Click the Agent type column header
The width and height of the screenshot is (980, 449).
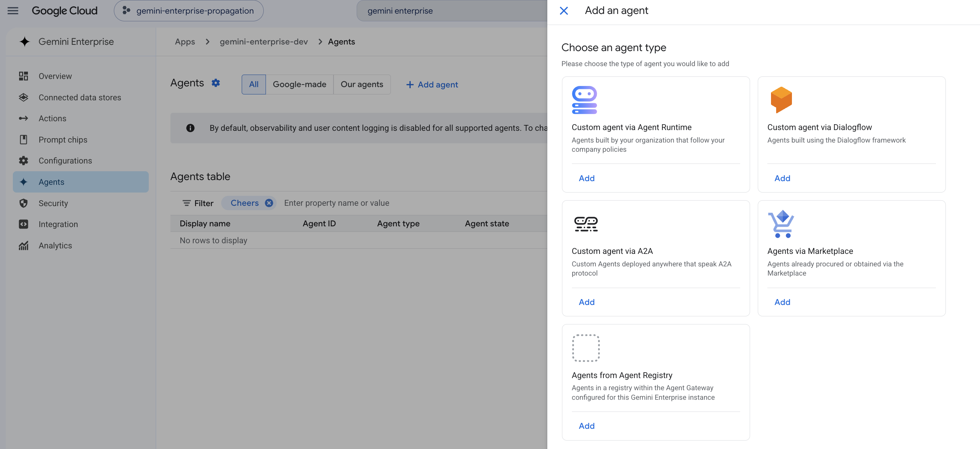[398, 223]
